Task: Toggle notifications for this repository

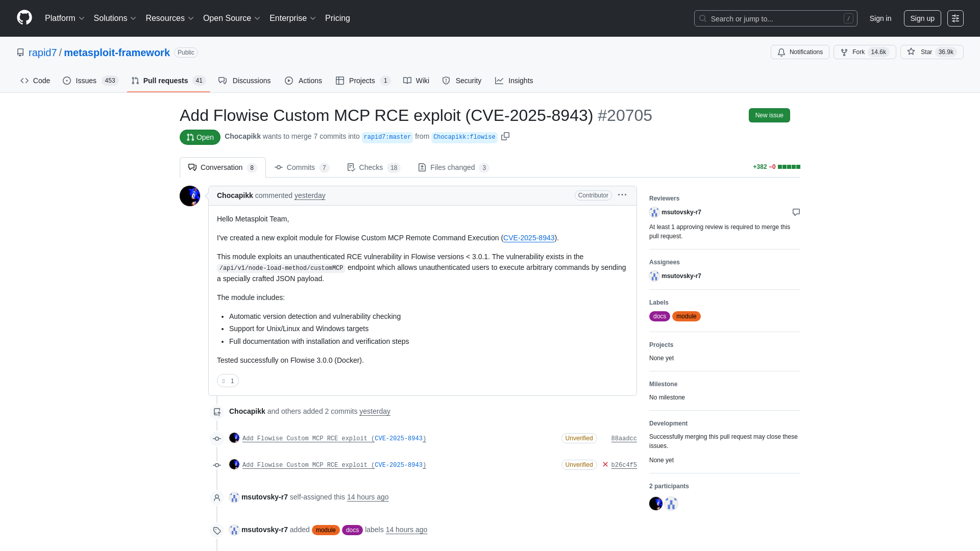Action: click(x=800, y=52)
